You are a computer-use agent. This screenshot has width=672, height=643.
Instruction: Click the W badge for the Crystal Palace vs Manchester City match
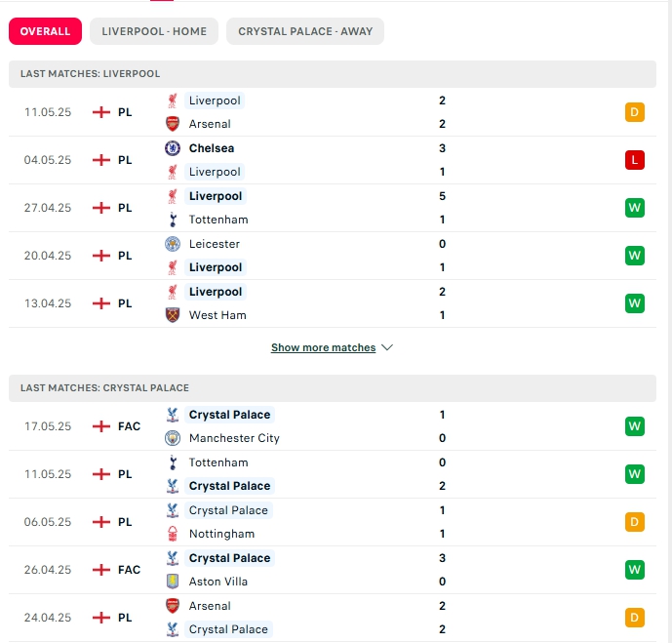point(634,426)
